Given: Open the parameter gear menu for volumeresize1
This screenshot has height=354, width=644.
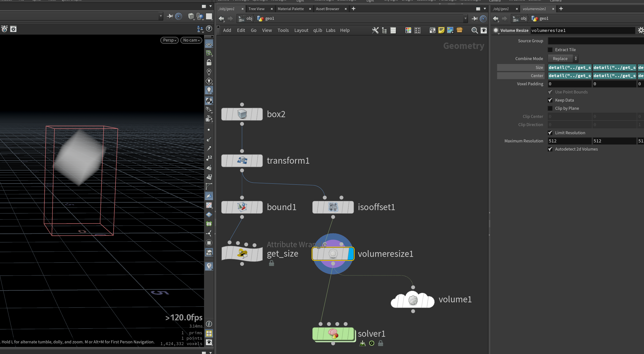Looking at the screenshot, I should (x=641, y=30).
